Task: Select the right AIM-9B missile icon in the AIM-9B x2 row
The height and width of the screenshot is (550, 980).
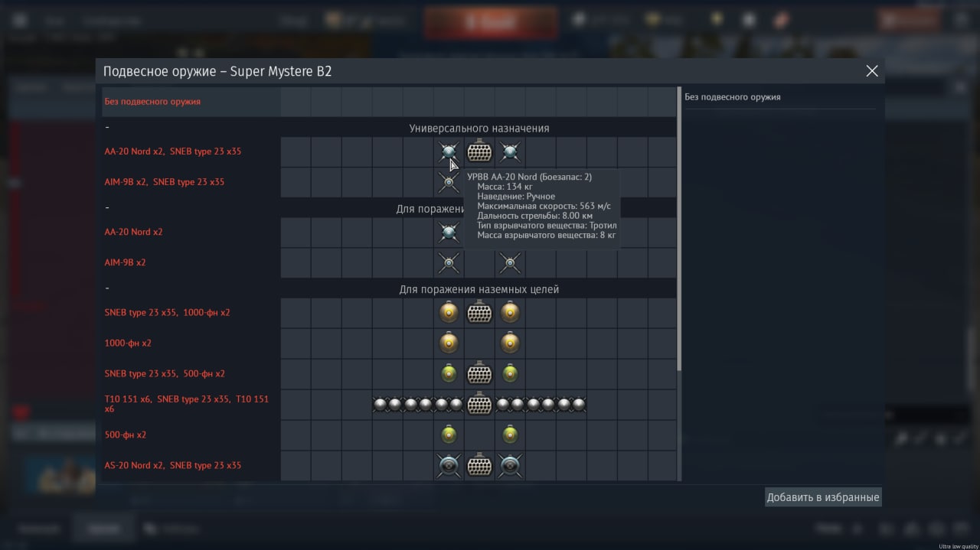Action: pos(510,263)
